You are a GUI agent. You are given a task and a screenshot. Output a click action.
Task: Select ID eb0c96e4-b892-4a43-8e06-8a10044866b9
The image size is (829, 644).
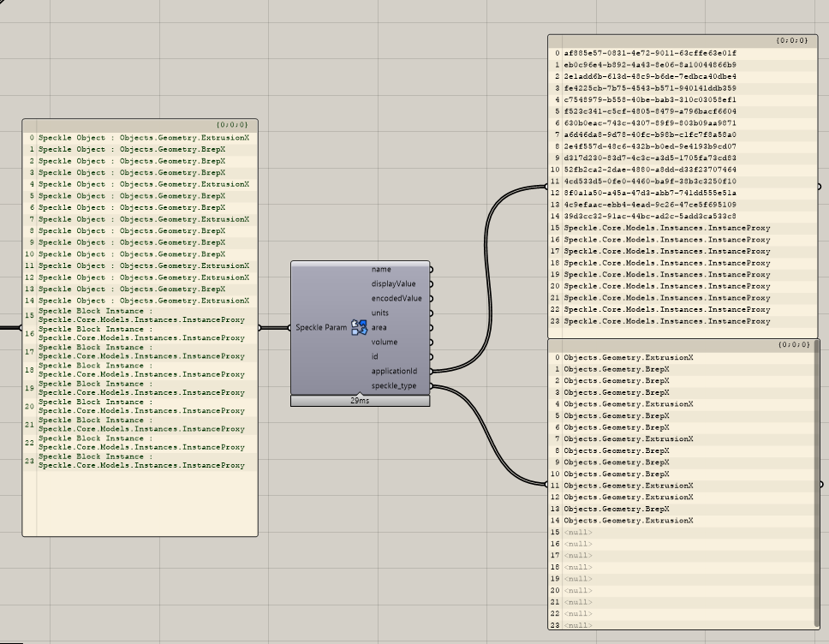(650, 64)
